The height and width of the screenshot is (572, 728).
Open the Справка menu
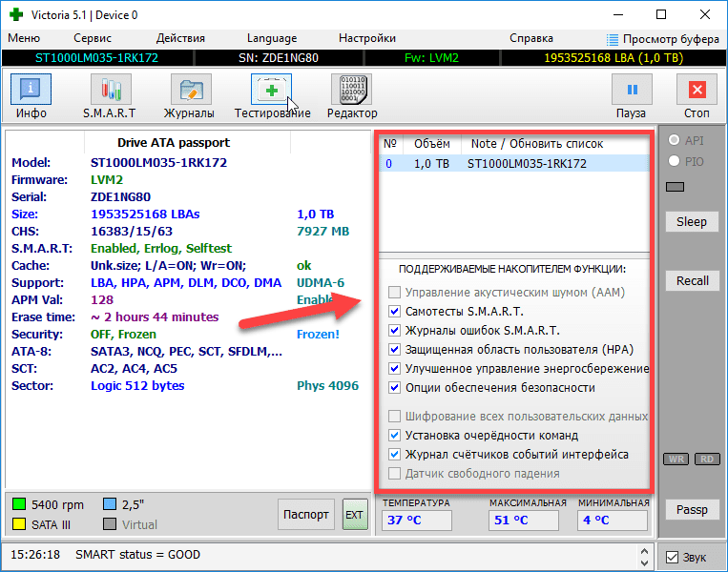(x=531, y=38)
